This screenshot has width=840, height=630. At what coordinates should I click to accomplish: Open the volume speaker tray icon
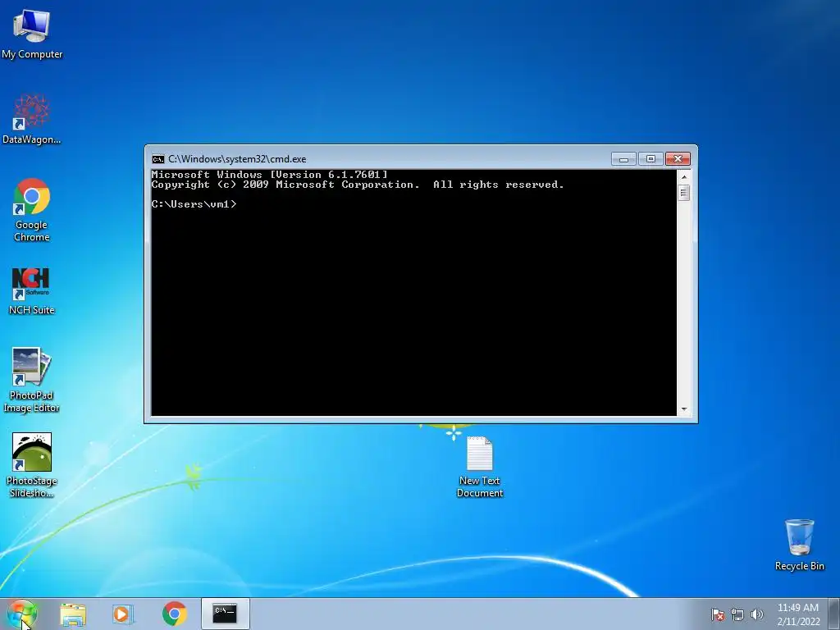click(756, 614)
